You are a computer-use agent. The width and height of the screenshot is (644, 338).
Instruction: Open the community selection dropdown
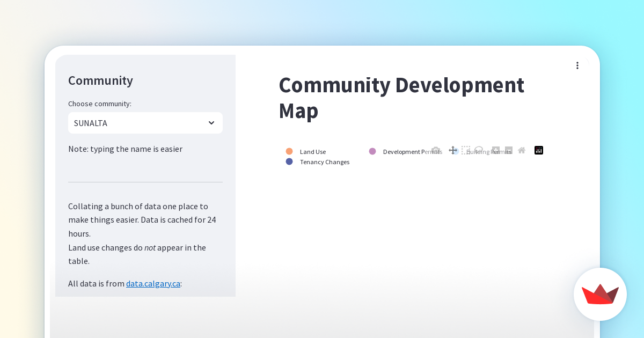point(145,123)
